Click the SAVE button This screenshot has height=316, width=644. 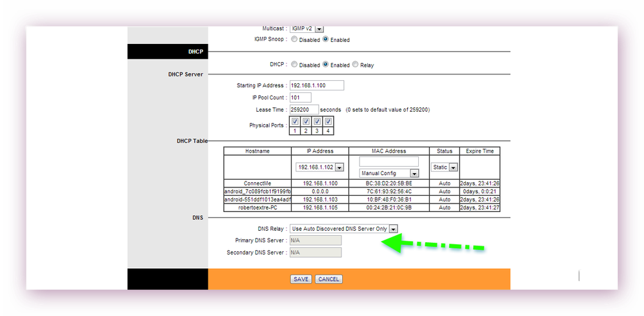(301, 279)
